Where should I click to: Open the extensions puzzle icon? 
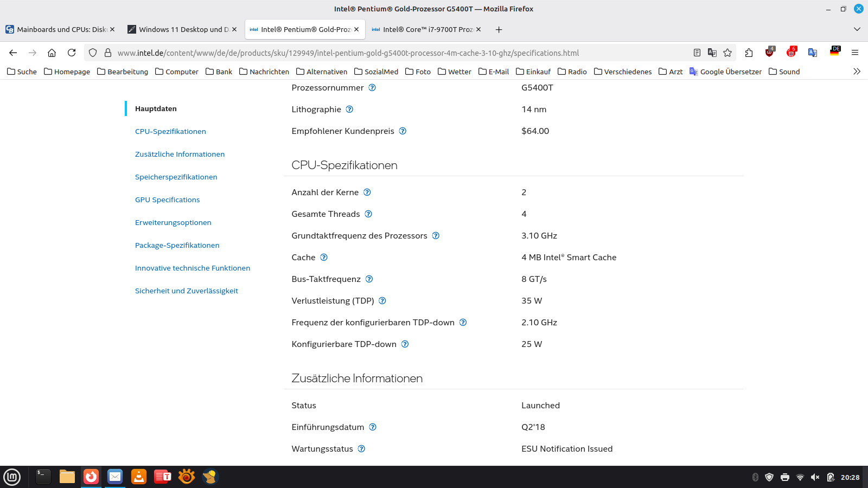click(x=749, y=53)
